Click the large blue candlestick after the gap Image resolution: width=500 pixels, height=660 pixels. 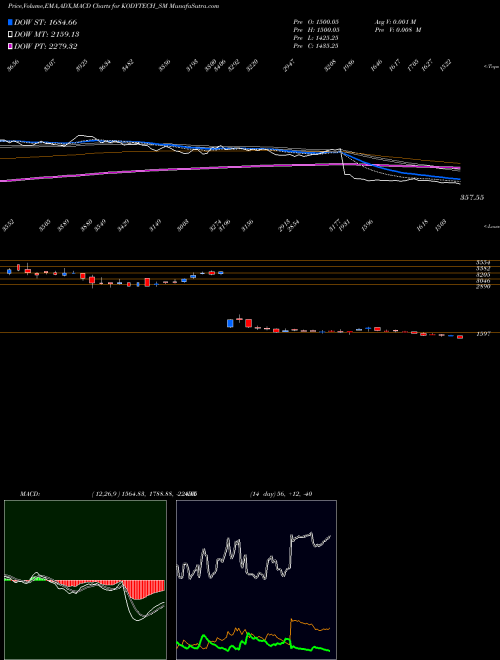click(230, 323)
